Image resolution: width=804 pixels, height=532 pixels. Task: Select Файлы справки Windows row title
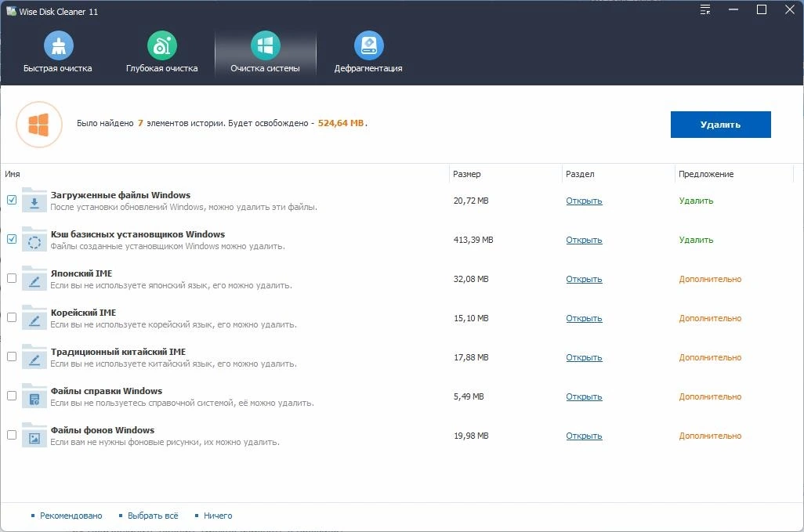pos(106,391)
